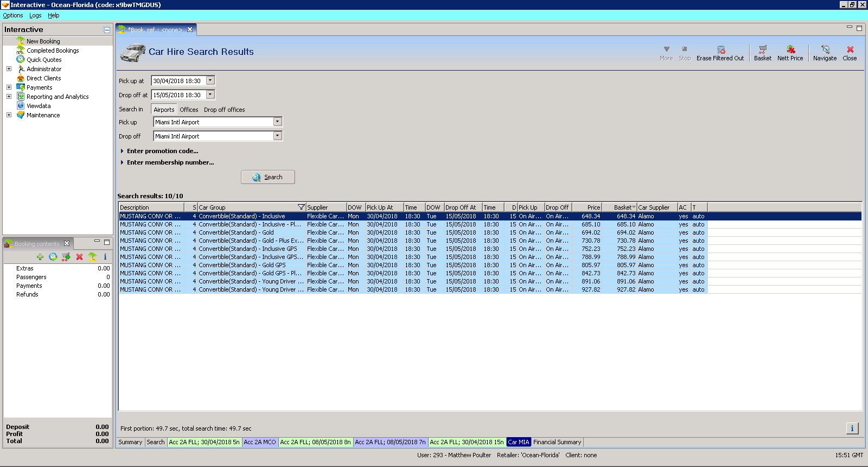Select the result row priced 805.97
868x467 pixels.
tap(413, 265)
